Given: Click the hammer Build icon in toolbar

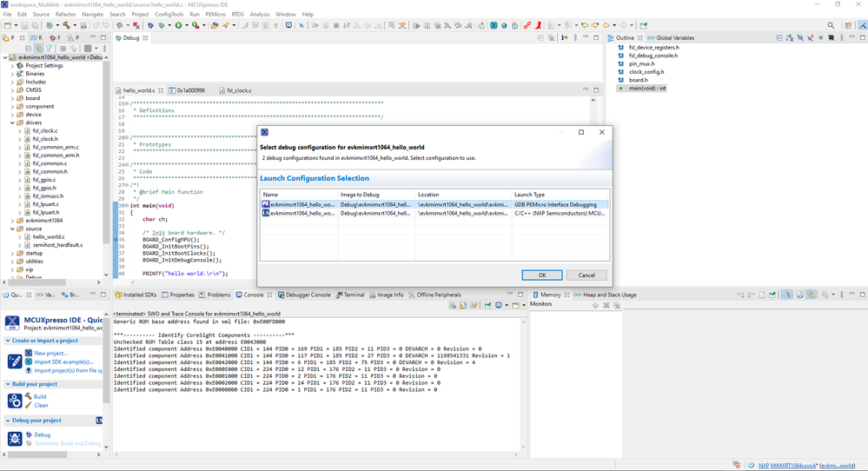Looking at the screenshot, I should click(x=66, y=25).
